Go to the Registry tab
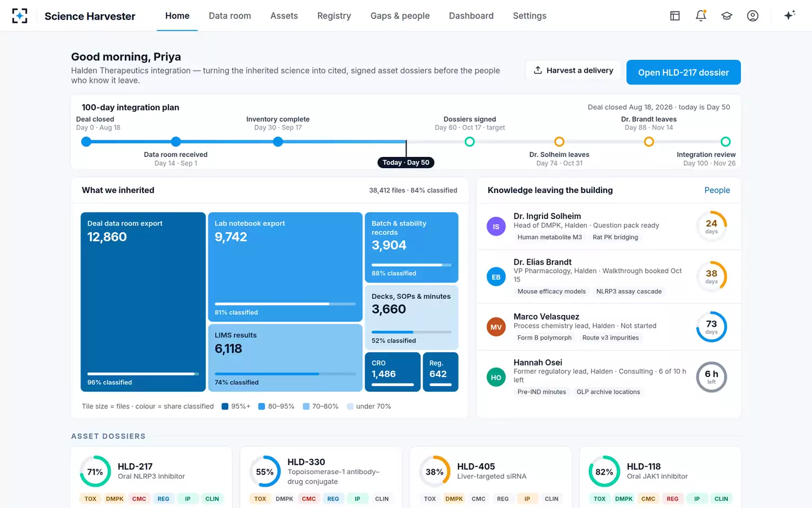This screenshot has width=812, height=508. point(334,16)
